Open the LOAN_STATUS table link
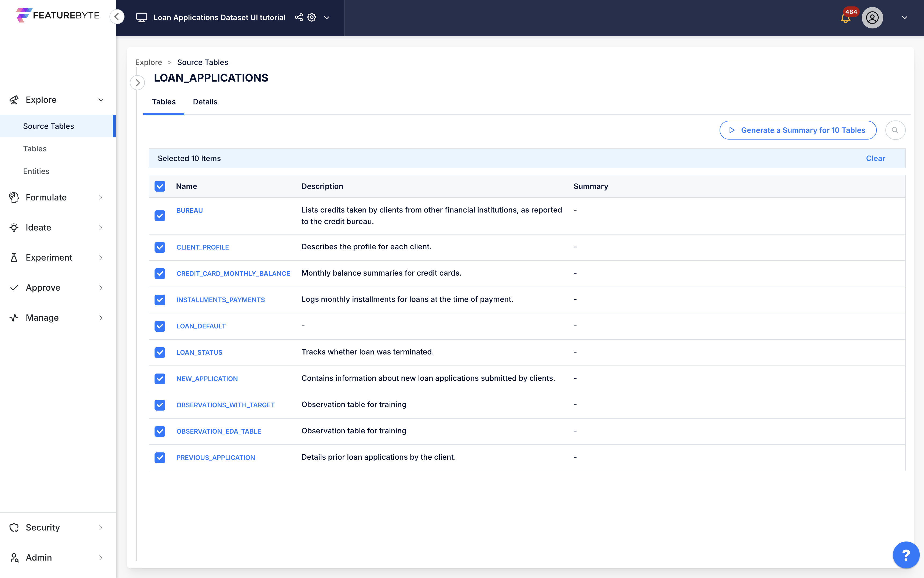The image size is (924, 578). click(199, 352)
